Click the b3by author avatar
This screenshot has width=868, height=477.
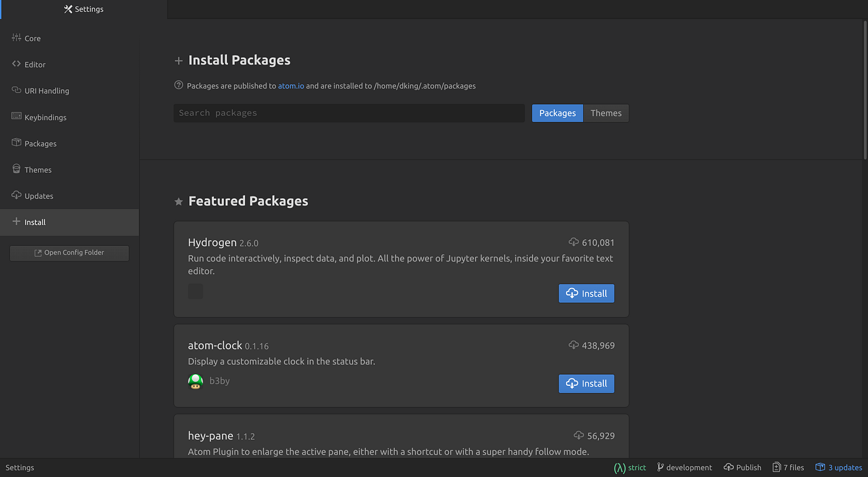pyautogui.click(x=195, y=382)
